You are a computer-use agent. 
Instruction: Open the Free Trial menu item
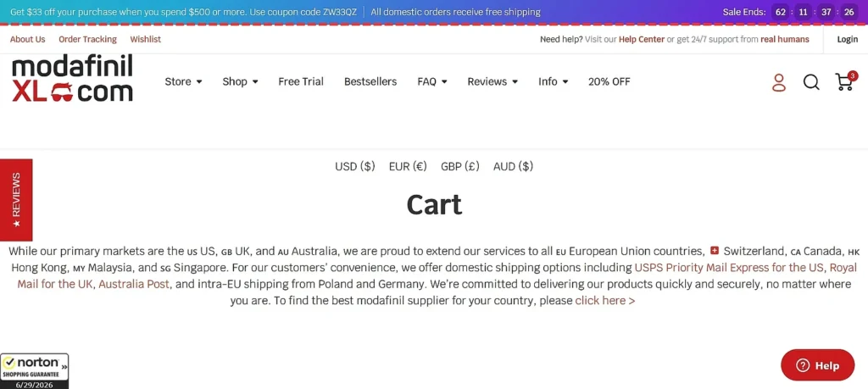[x=301, y=81]
